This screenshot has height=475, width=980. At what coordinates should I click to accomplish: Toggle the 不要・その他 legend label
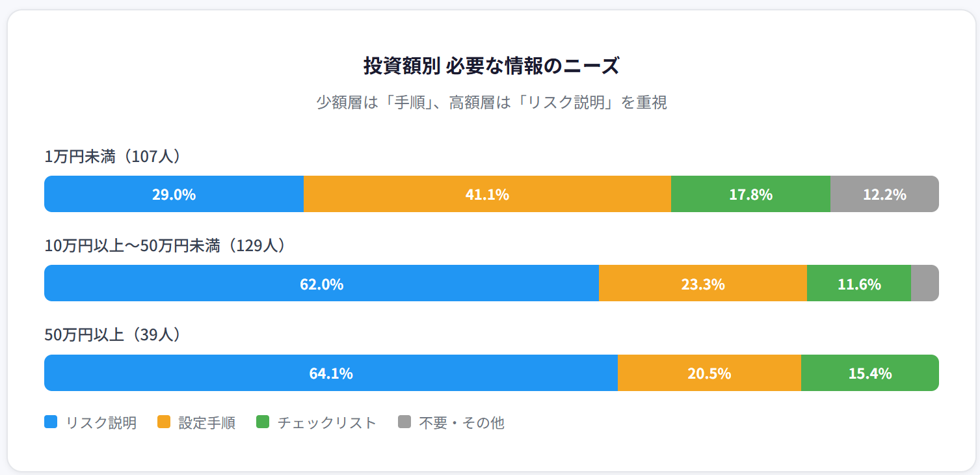[461, 423]
